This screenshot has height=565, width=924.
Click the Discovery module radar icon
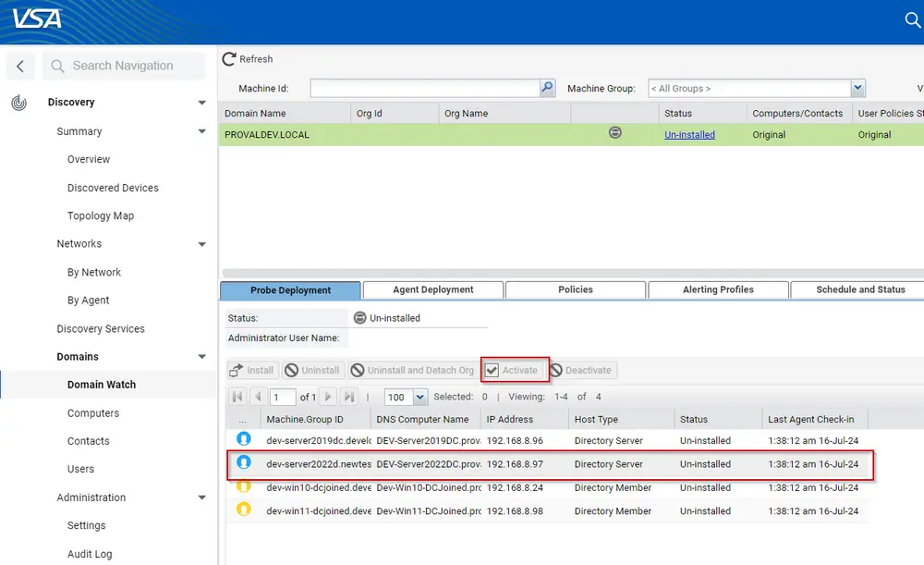[18, 103]
